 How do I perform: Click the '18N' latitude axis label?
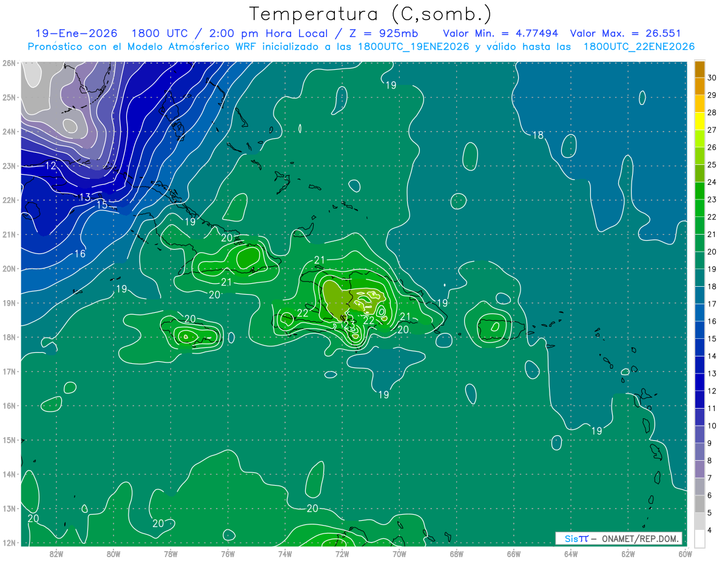9,337
